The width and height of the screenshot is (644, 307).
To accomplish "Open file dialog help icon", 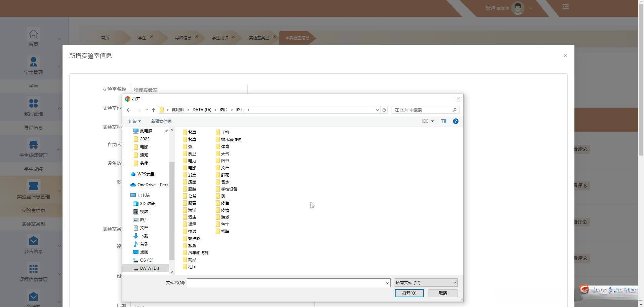I will tap(455, 121).
